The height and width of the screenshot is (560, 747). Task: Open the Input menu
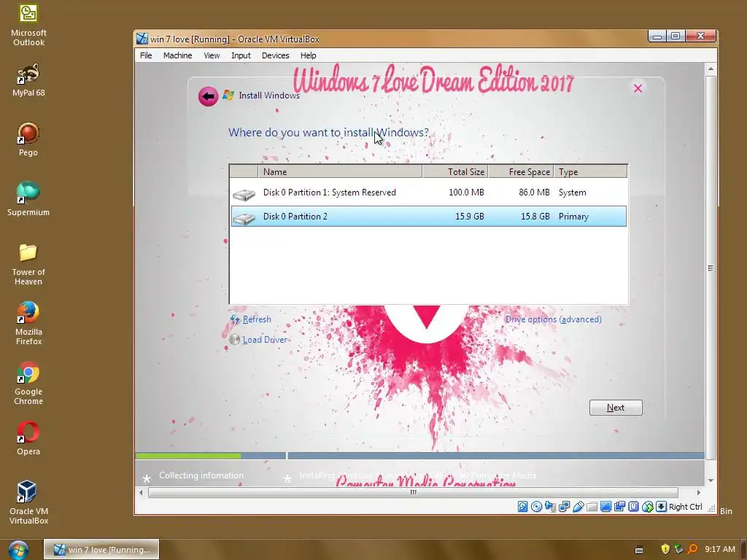pyautogui.click(x=241, y=55)
